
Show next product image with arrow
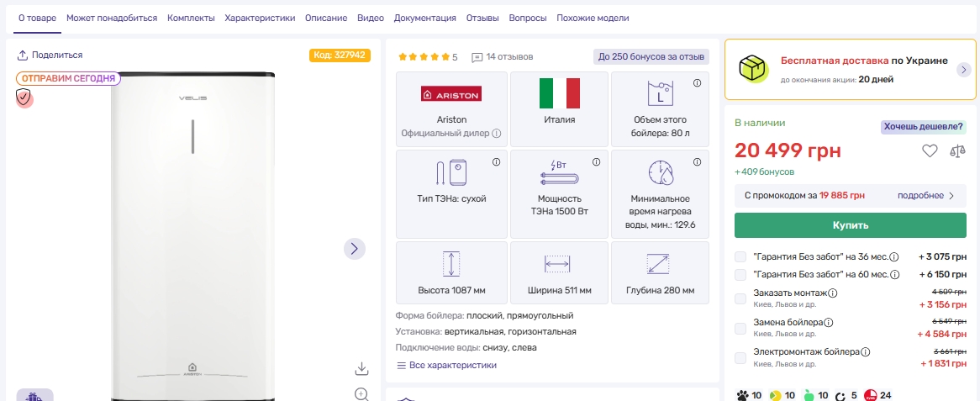pyautogui.click(x=354, y=248)
